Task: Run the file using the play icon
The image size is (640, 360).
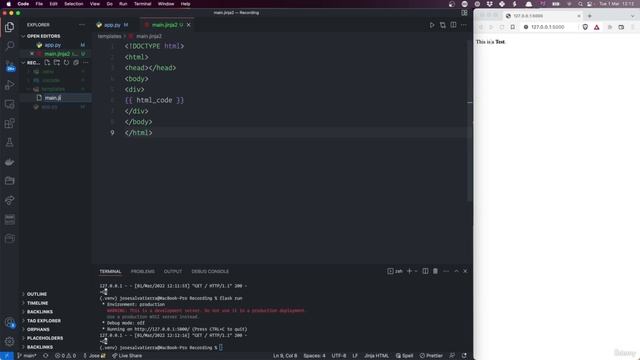Action: tap(432, 25)
